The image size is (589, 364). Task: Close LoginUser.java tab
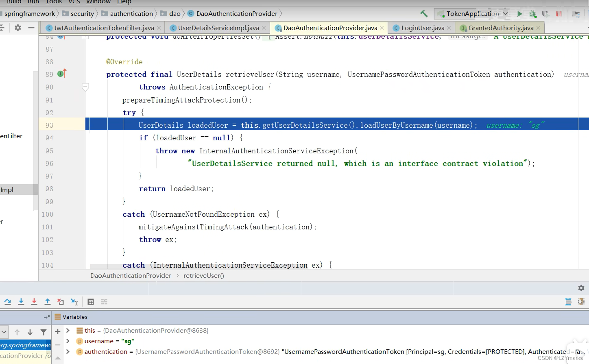449,28
